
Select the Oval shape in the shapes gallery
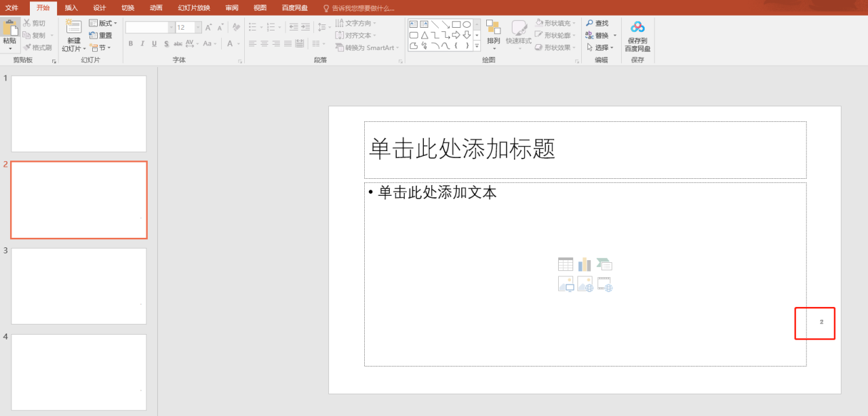468,24
